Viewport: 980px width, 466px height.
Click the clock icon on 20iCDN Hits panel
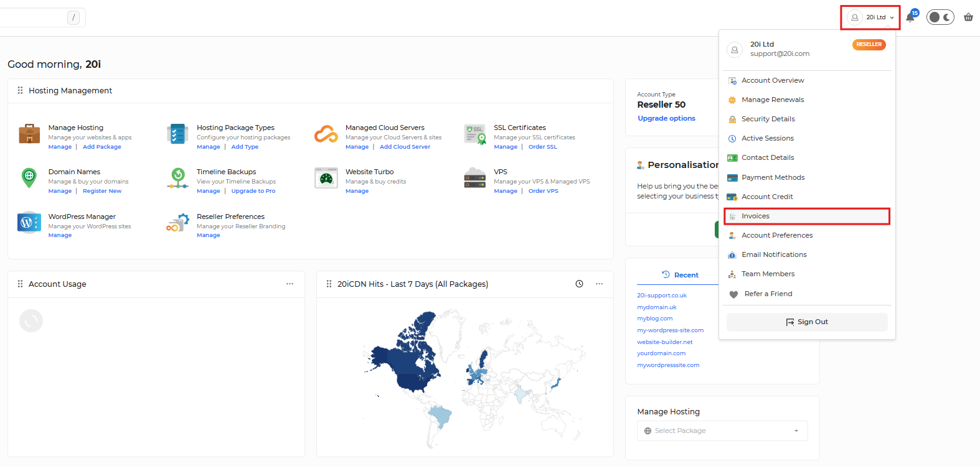[x=579, y=284]
